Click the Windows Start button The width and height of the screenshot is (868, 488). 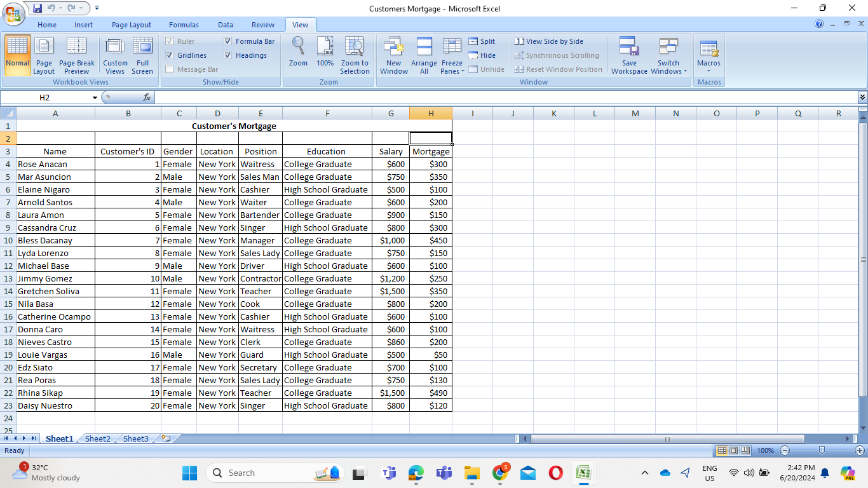click(189, 473)
